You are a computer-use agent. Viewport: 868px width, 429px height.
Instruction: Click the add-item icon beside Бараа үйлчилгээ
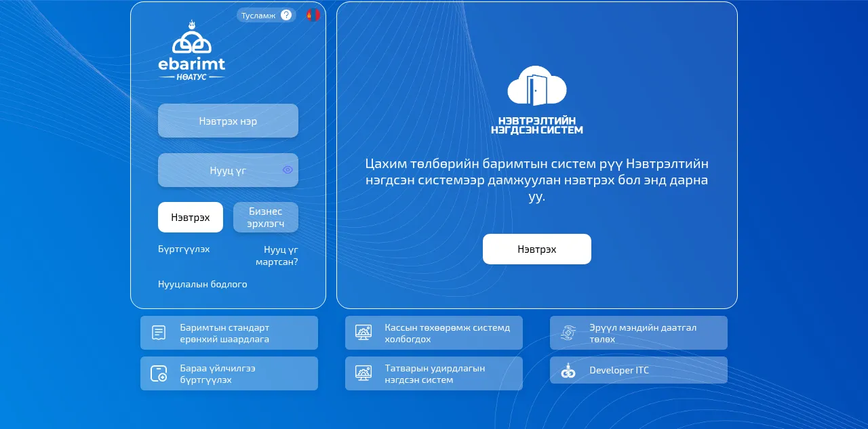(159, 373)
